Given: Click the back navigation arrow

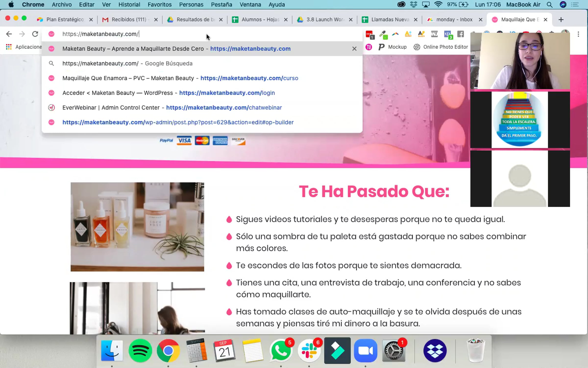Looking at the screenshot, I should click(9, 34).
